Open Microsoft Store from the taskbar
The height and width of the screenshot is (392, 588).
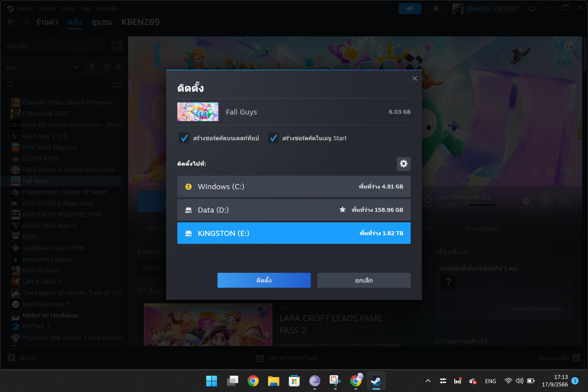[x=294, y=381]
